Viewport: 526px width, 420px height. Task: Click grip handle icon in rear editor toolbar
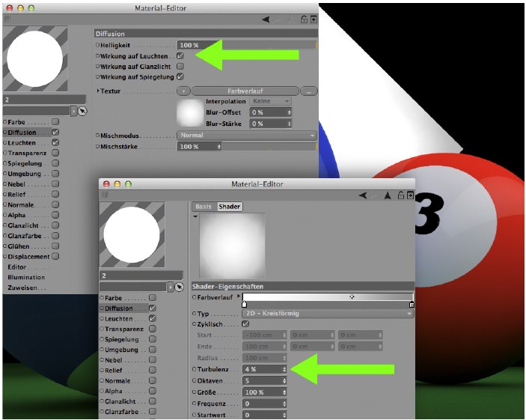click(7, 19)
